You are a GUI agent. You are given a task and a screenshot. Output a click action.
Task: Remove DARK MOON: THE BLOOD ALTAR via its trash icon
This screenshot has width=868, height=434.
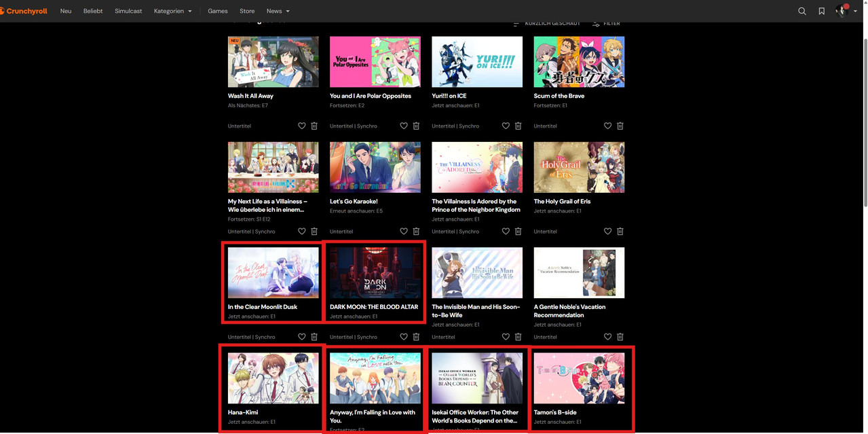[416, 337]
